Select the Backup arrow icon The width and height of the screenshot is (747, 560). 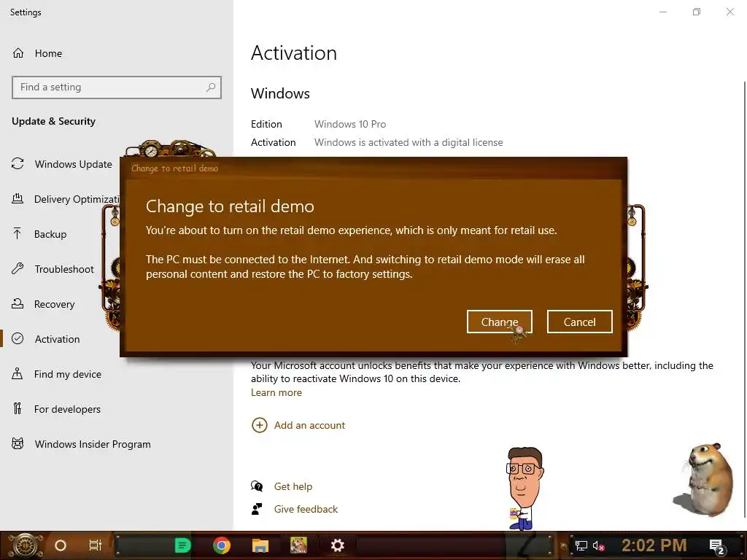(18, 234)
